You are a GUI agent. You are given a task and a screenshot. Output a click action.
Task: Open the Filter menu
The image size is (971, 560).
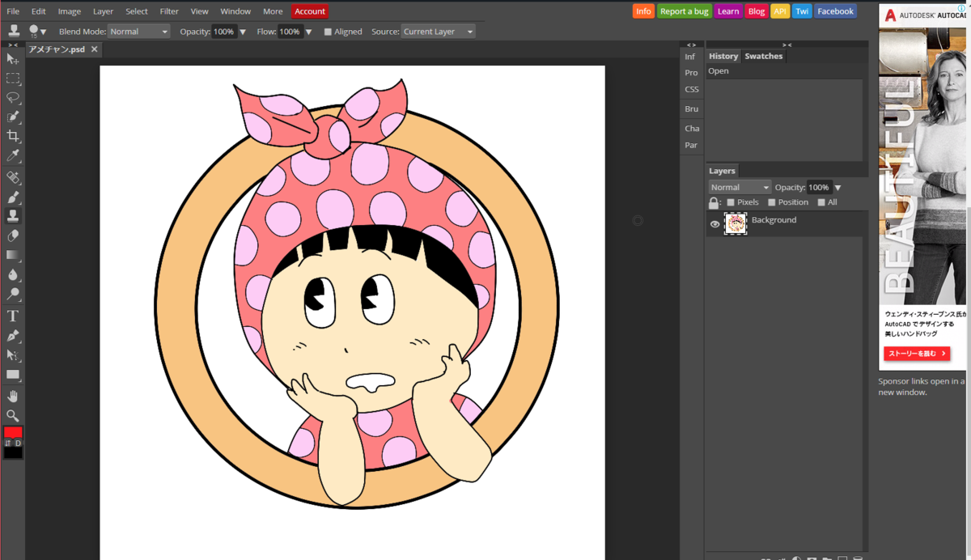coord(169,11)
